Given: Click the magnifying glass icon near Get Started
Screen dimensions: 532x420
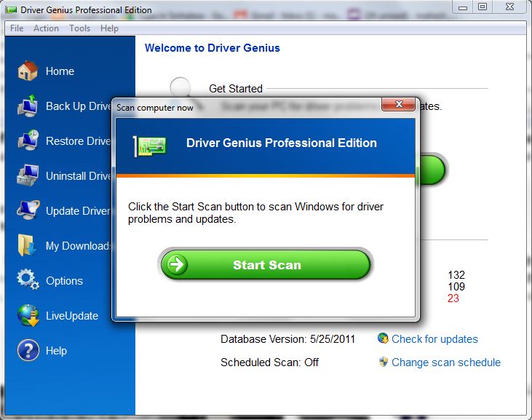Looking at the screenshot, I should 180,87.
